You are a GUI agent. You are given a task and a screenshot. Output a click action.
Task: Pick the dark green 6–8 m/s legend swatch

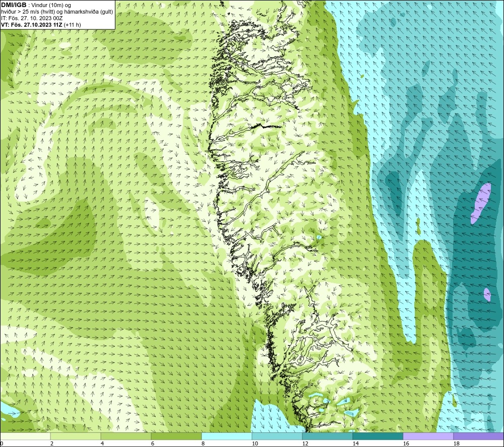coord(176,436)
